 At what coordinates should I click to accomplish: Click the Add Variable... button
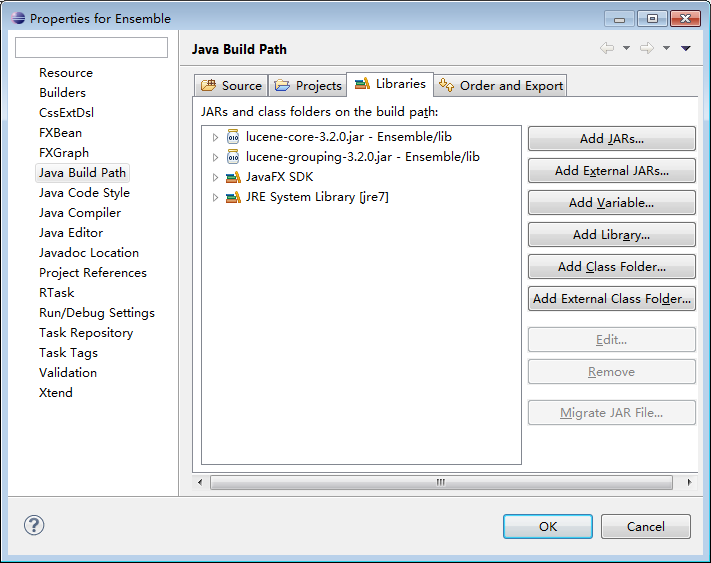click(x=612, y=202)
